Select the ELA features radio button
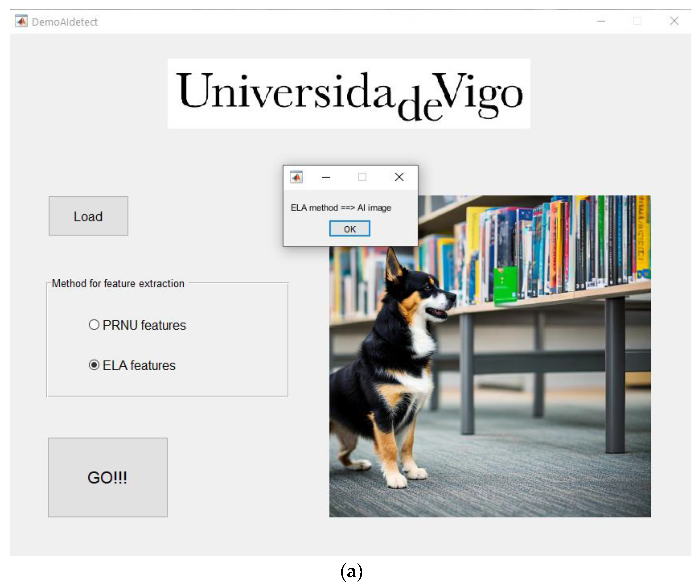The height and width of the screenshot is (588, 700). click(94, 365)
